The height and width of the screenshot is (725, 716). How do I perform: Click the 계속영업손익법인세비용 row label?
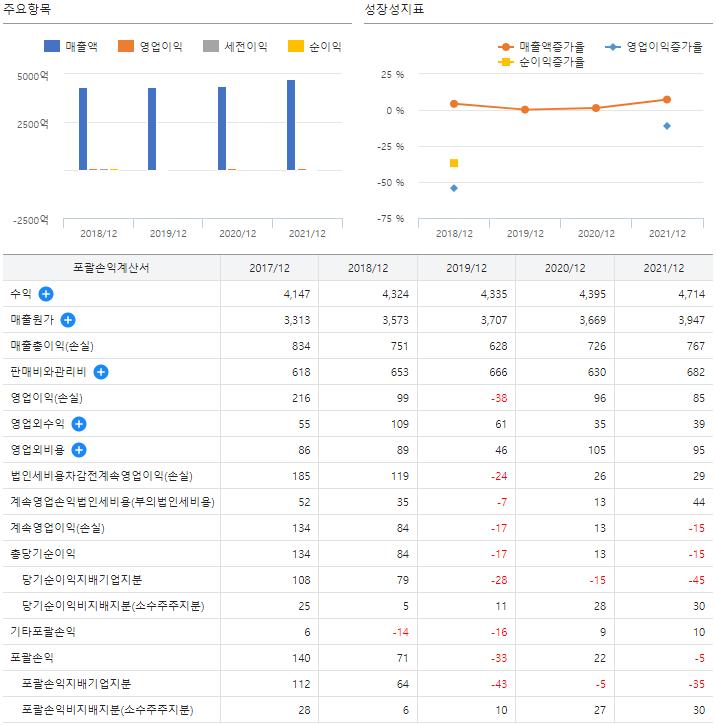point(112,502)
